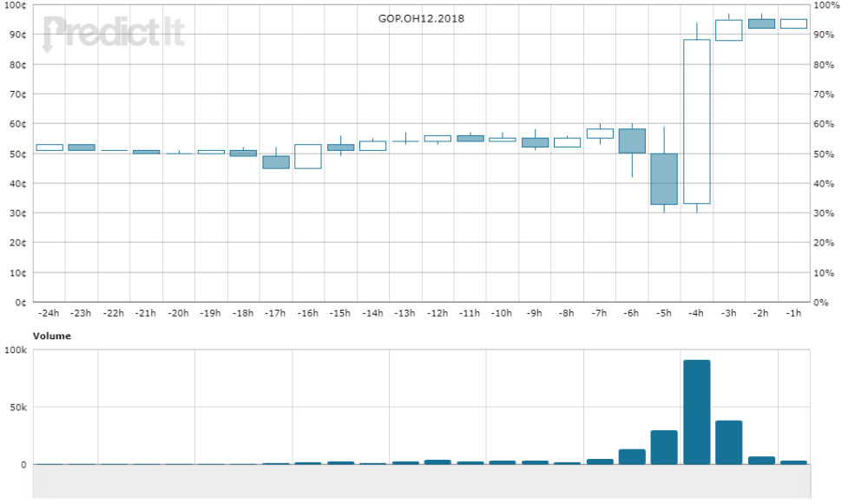Select the tall hollow candlestick at -4h

(697, 121)
